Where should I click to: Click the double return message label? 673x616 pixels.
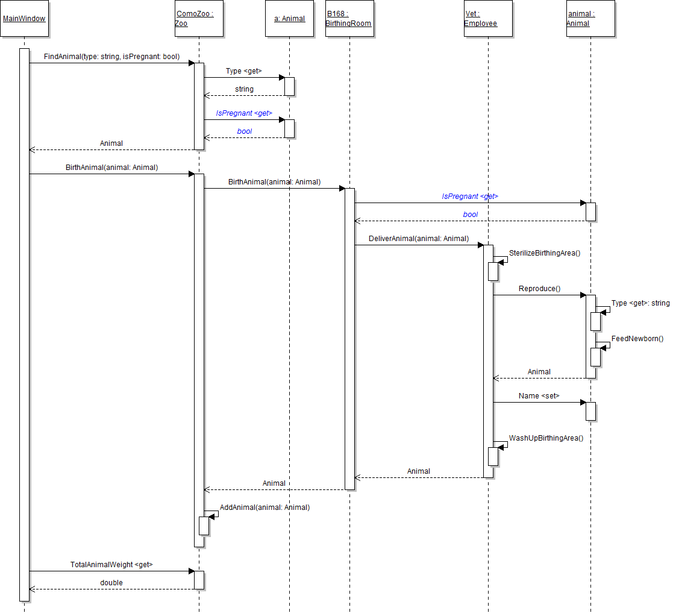[x=111, y=583]
